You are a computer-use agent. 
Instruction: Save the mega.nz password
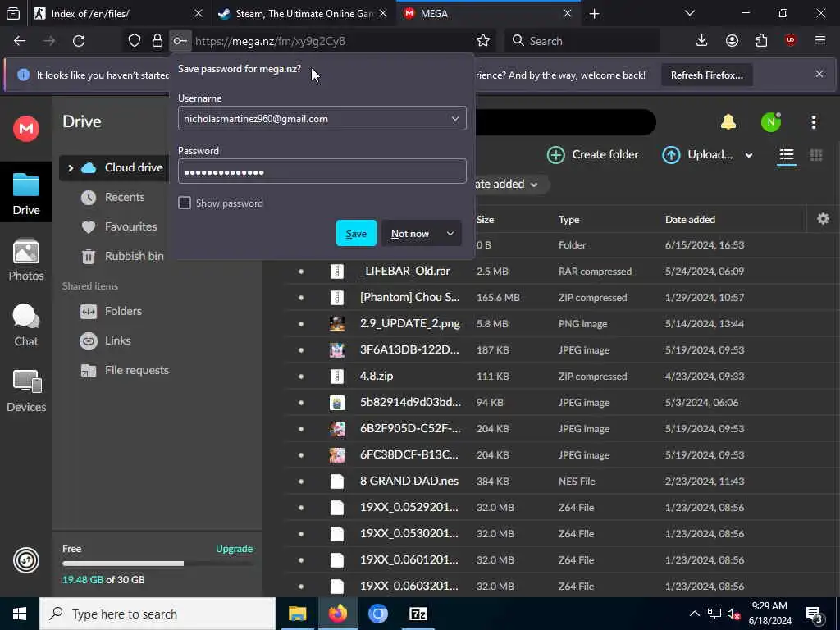coord(356,234)
